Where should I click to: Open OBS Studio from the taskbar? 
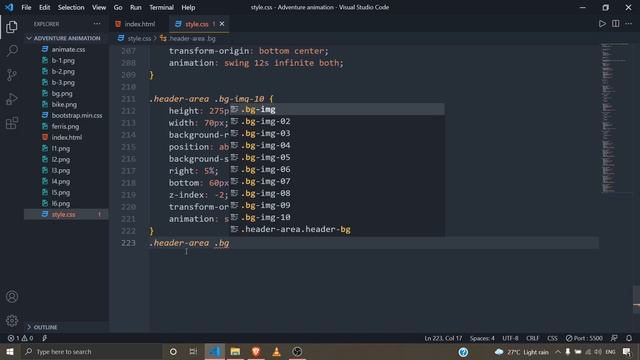[297, 352]
